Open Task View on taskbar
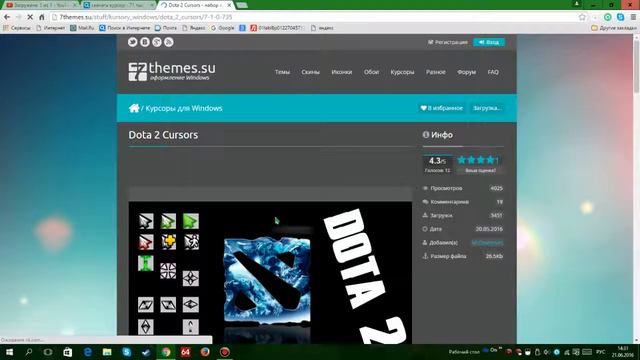 [48, 352]
